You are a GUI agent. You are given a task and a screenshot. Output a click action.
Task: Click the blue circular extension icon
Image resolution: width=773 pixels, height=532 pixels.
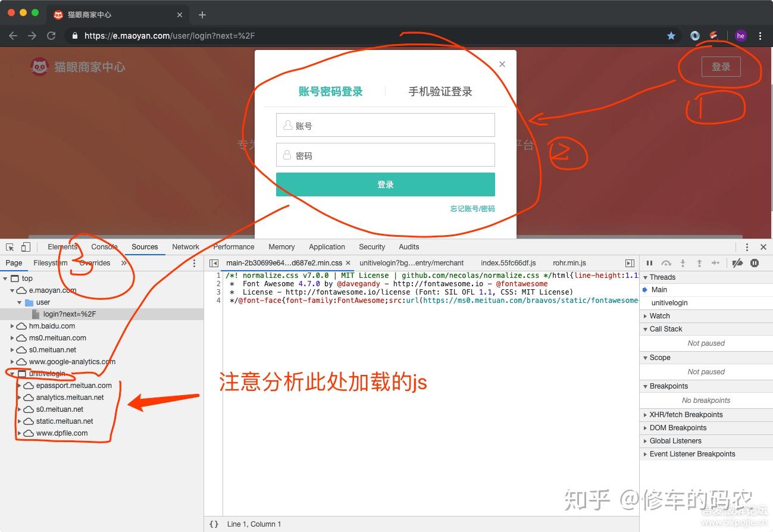[695, 36]
